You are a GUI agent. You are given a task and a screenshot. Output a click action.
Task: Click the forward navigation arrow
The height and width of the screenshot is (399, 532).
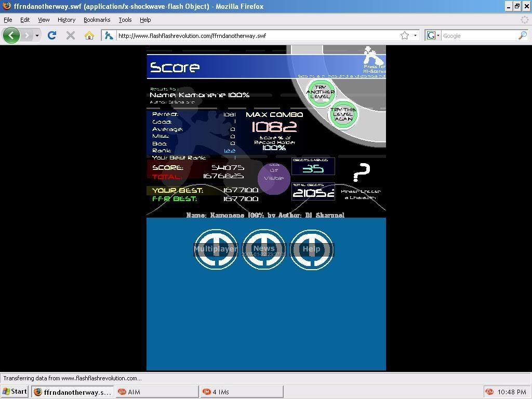point(26,35)
